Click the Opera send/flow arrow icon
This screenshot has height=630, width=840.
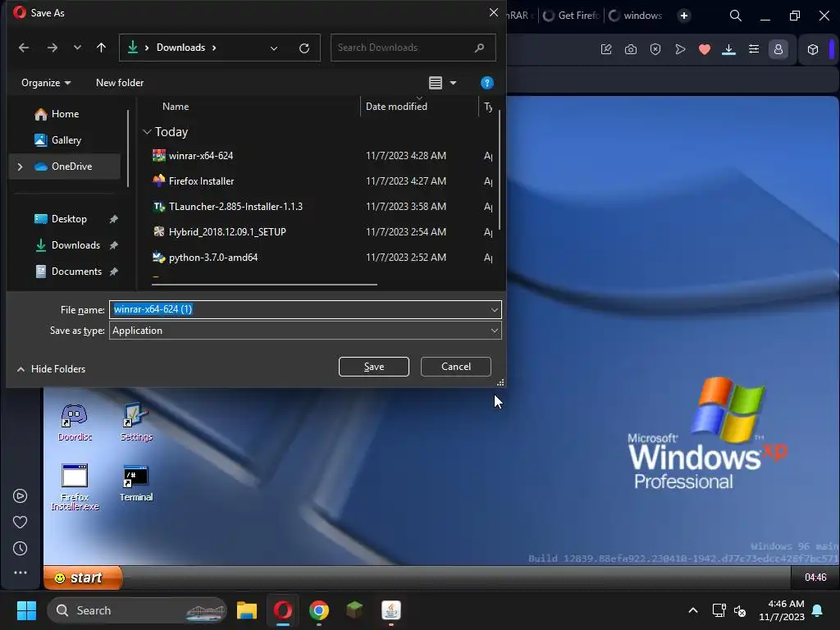pyautogui.click(x=680, y=49)
